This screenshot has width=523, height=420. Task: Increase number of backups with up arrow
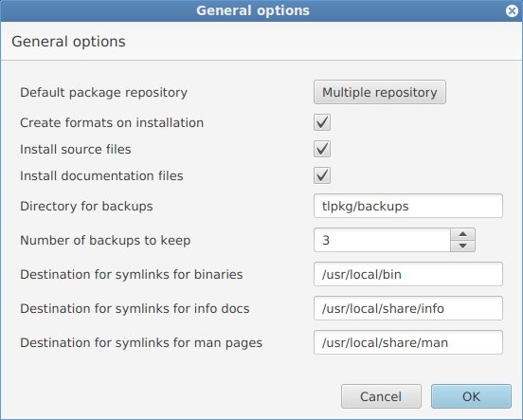(x=462, y=234)
